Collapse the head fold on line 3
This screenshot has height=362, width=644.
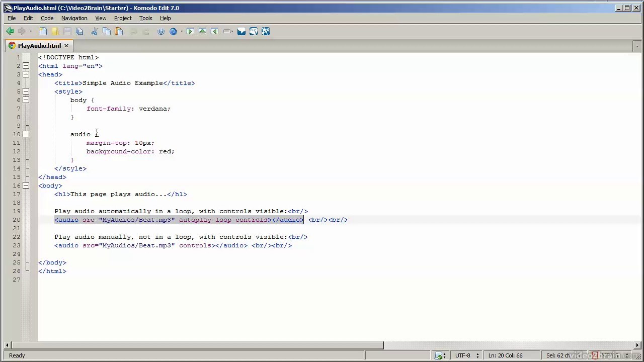26,74
